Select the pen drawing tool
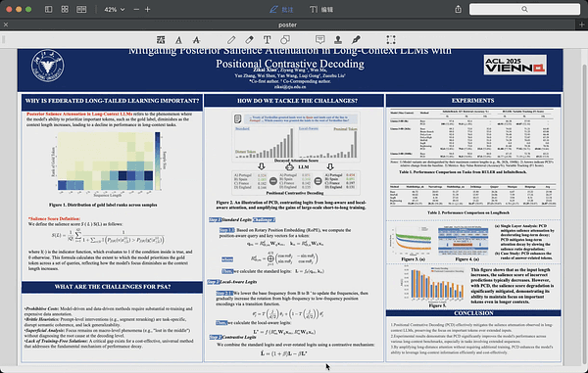This screenshot has width=588, height=373. pos(231,40)
